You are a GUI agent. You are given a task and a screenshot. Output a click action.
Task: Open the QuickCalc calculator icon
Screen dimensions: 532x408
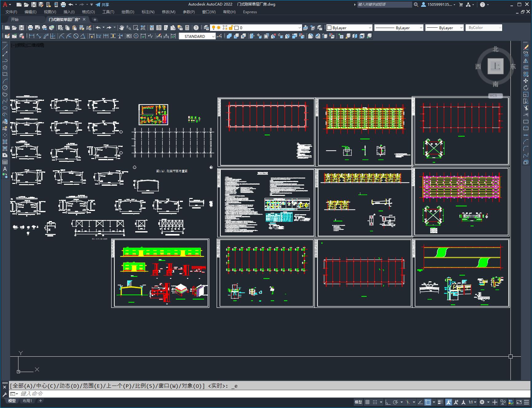pyautogui.click(x=187, y=28)
